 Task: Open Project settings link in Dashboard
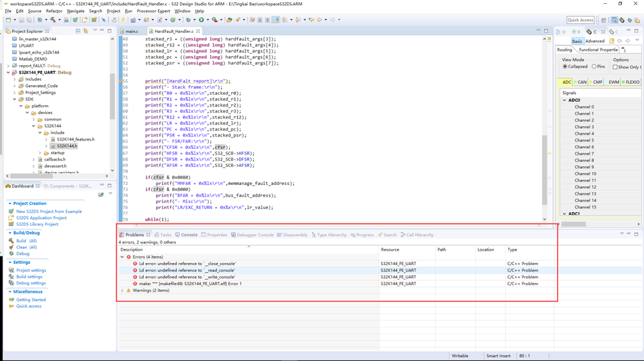coord(31,271)
